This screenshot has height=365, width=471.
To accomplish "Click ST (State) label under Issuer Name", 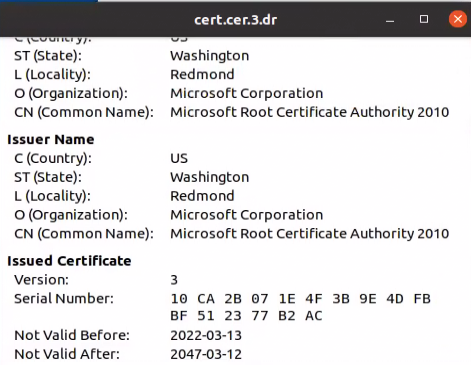I will click(48, 177).
